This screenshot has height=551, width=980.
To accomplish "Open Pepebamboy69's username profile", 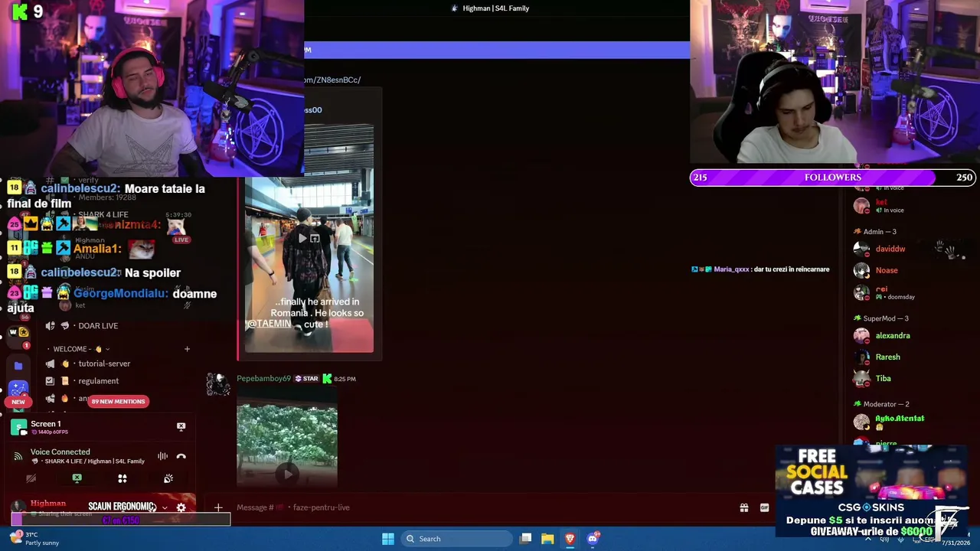I will tap(263, 378).
